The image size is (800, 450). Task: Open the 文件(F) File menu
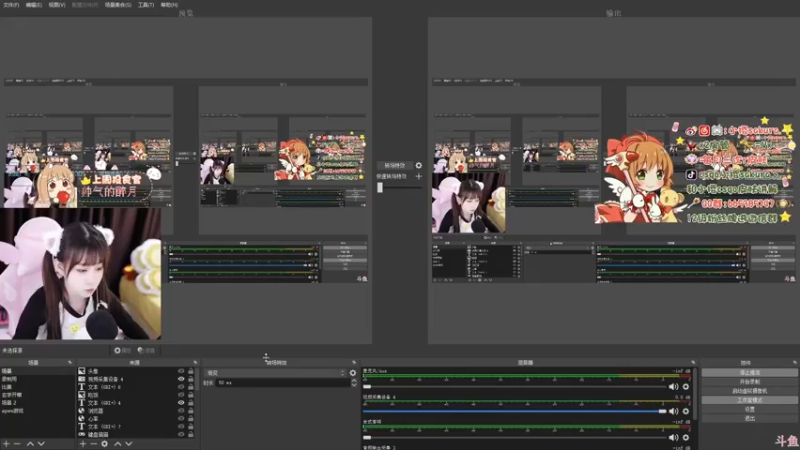(x=11, y=5)
